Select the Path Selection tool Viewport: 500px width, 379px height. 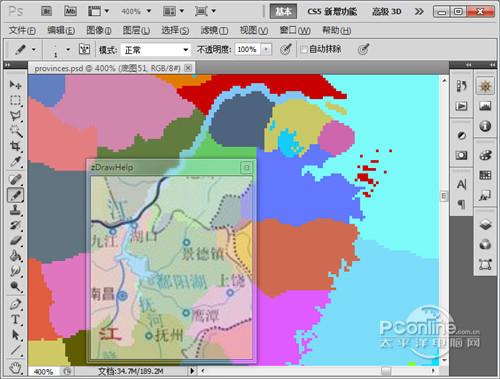(x=15, y=335)
